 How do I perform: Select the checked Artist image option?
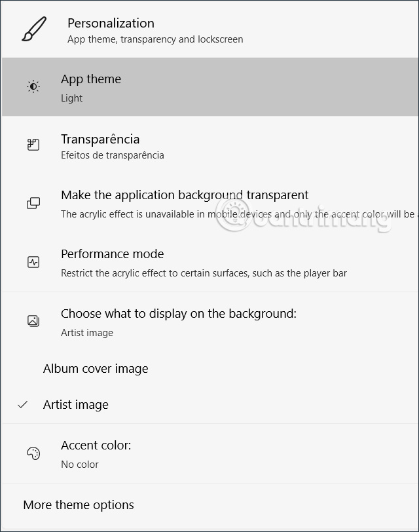(76, 405)
